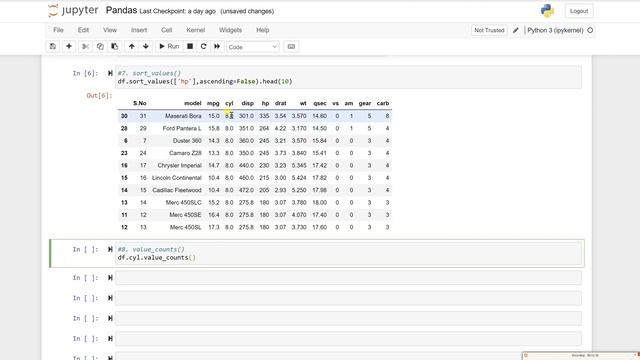Click the 'S.No' column header
640x360 pixels.
pos(140,103)
